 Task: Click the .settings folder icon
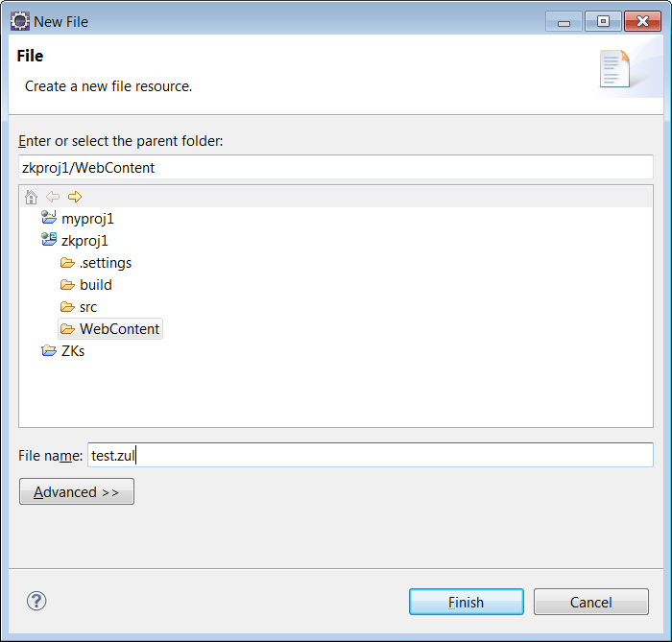pyautogui.click(x=67, y=263)
